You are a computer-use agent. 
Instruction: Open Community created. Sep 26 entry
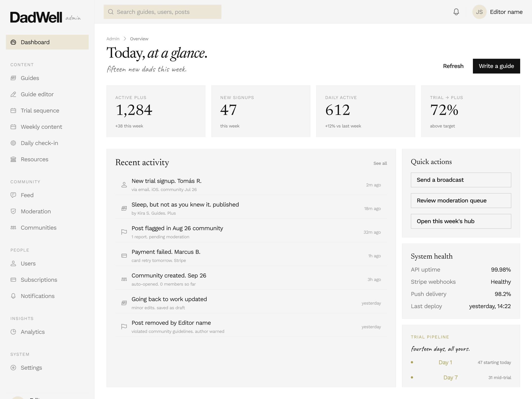(251, 279)
